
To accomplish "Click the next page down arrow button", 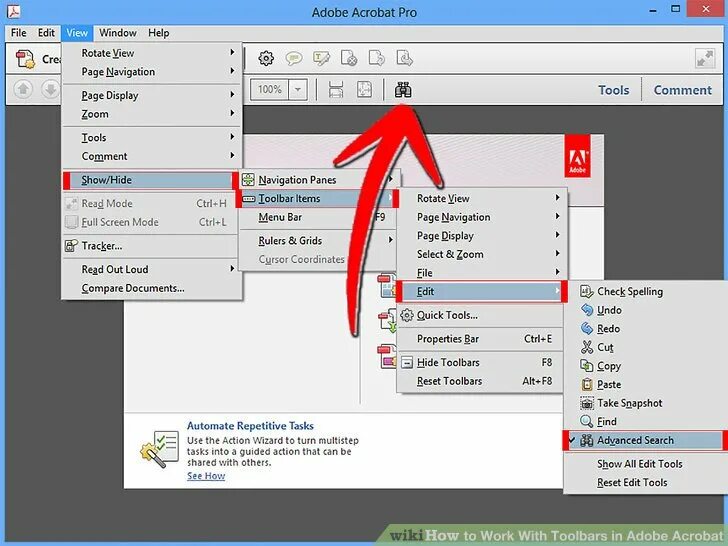I will [50, 89].
